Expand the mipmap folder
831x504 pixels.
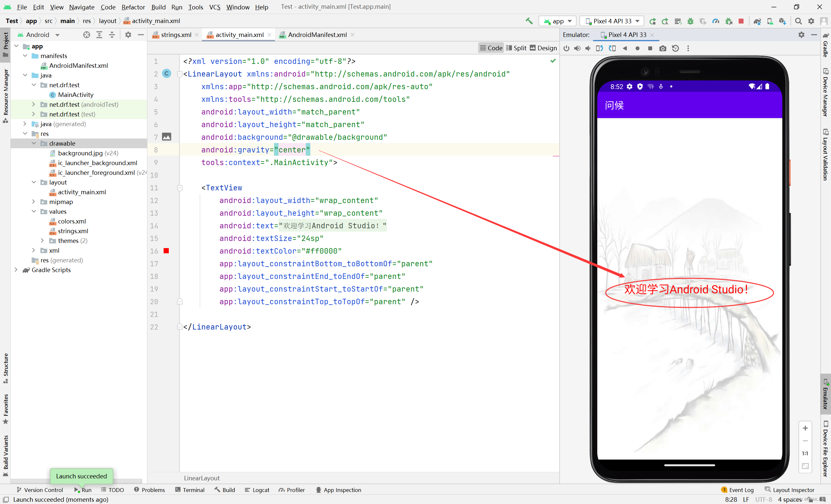click(x=34, y=201)
